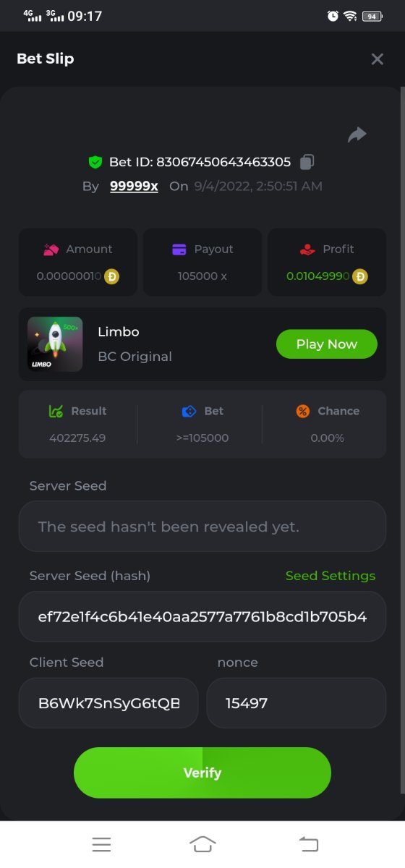Tap the Dogecoin icon beside Amount
This screenshot has height=868, width=405.
[112, 276]
